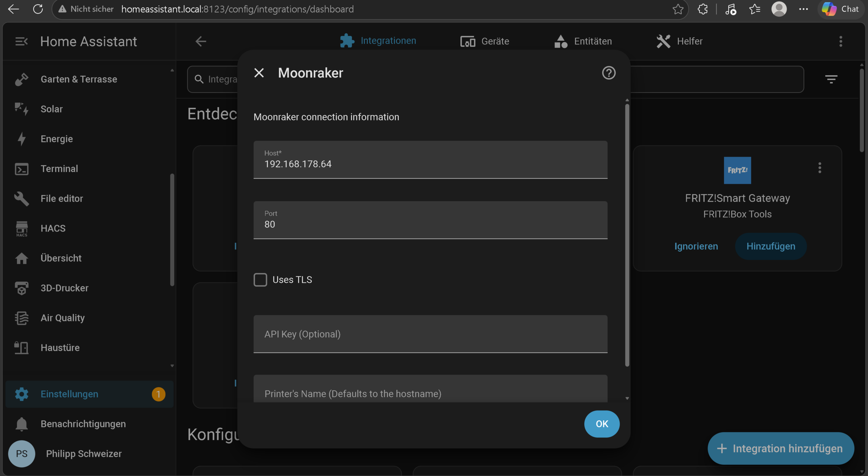Click the Solar sidebar icon

point(21,109)
